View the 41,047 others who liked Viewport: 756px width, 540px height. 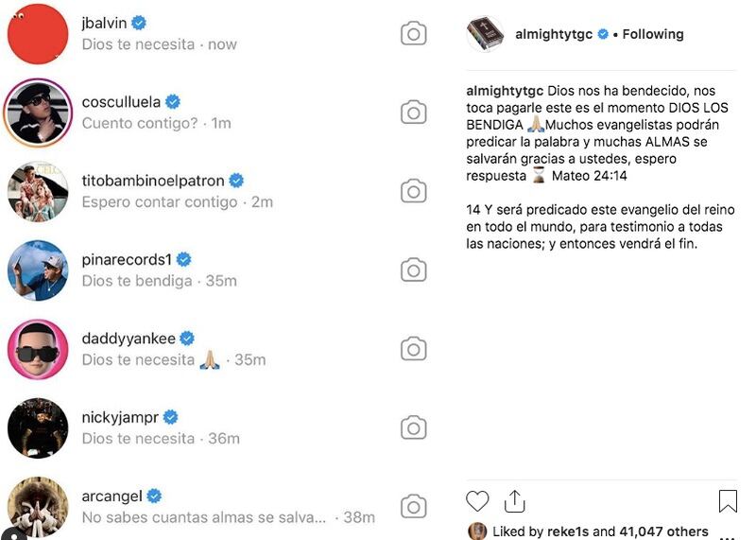660,531
